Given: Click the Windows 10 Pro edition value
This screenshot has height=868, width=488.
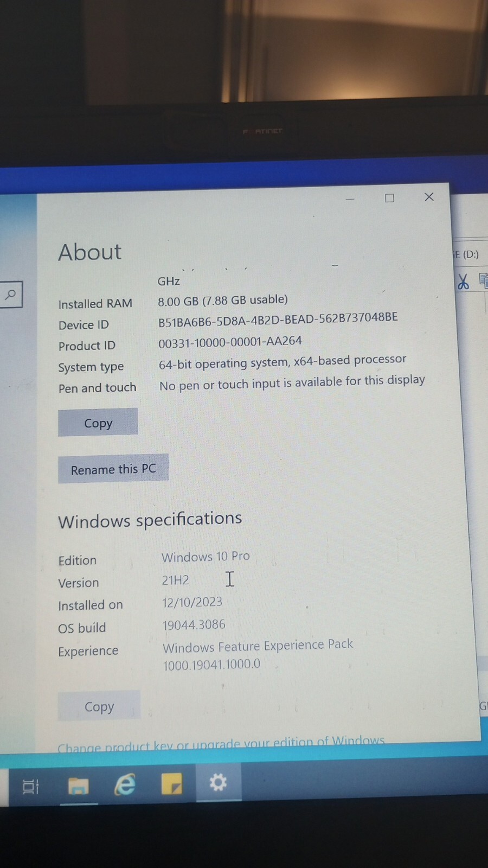Looking at the screenshot, I should pyautogui.click(x=206, y=557).
